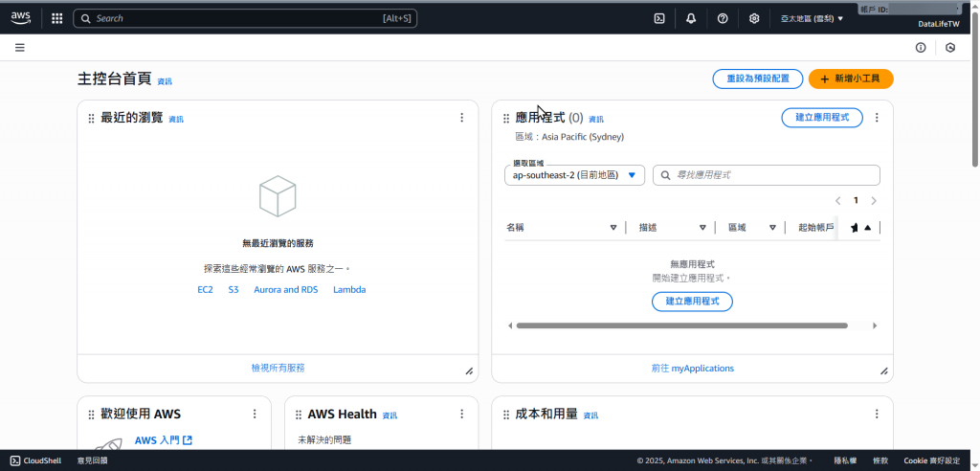This screenshot has height=471, width=980.
Task: Grab the AWS Health widget drag handle
Action: pyautogui.click(x=299, y=415)
